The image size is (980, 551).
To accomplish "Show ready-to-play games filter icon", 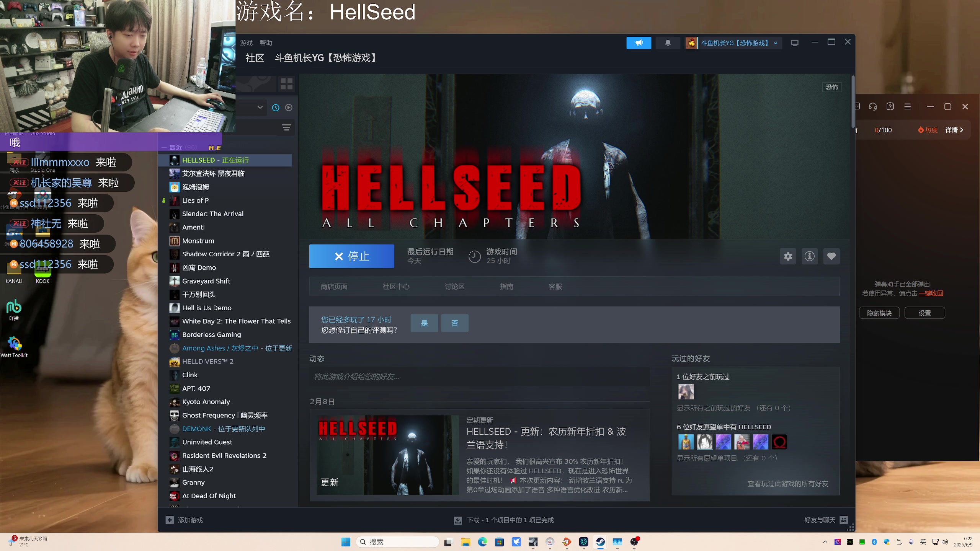I will pos(289,108).
